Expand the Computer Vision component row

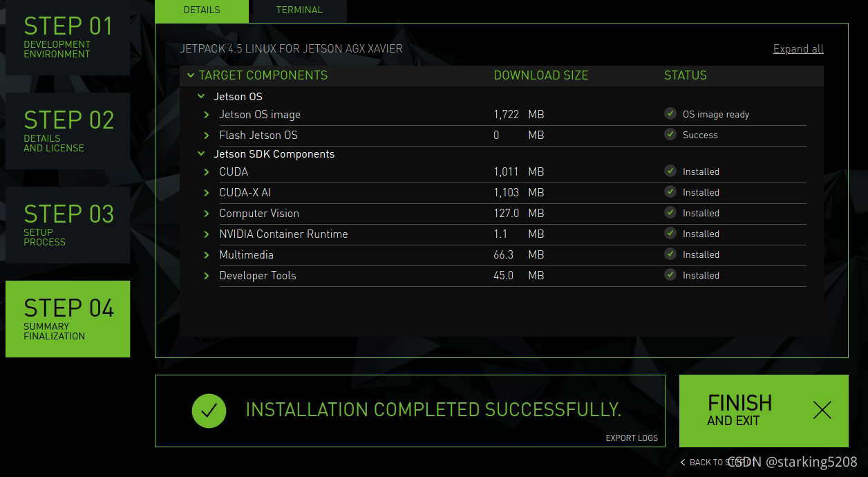[207, 214]
